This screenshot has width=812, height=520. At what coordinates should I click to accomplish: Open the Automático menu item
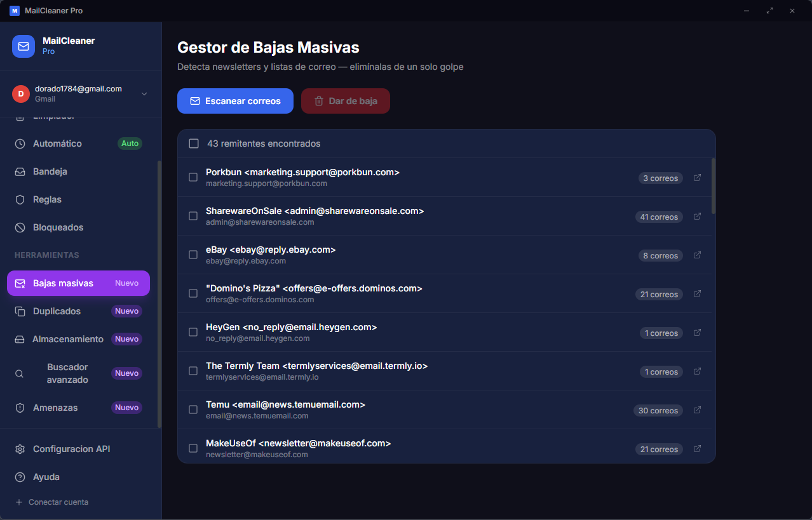tap(78, 143)
